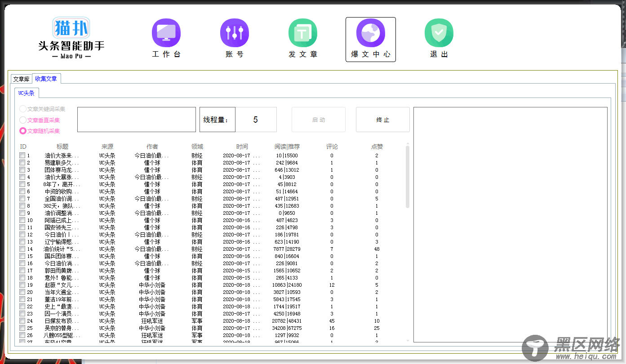Image resolution: width=626 pixels, height=364 pixels.
Task: Click the keyword text input box
Action: pos(137,120)
